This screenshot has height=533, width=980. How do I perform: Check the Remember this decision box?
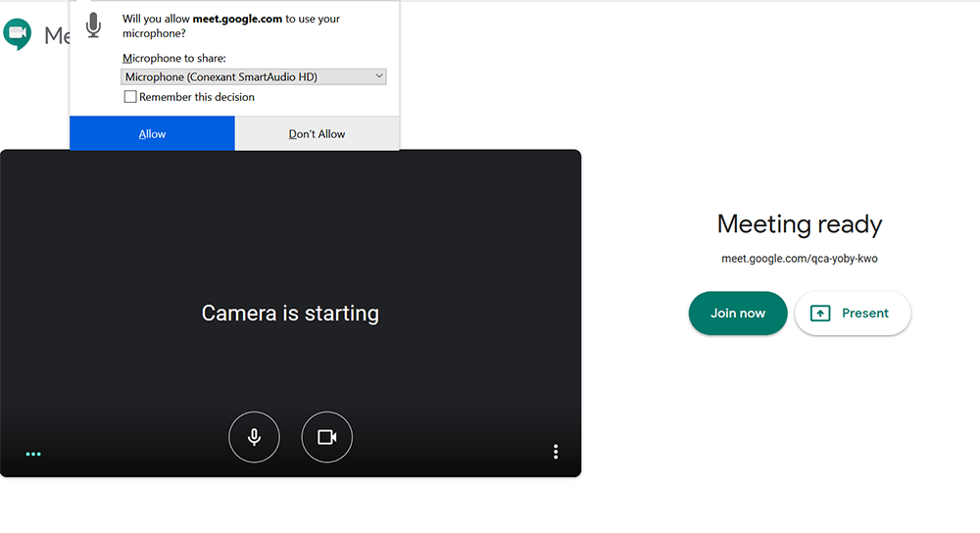coord(130,97)
